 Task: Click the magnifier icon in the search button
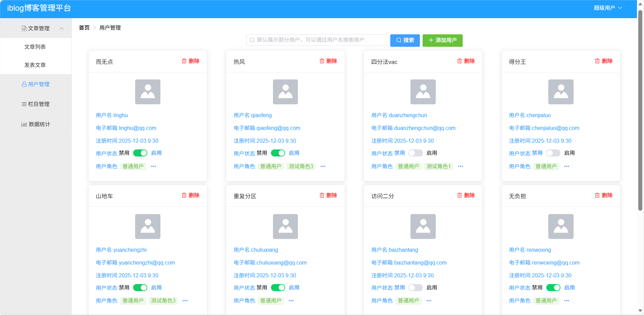(x=399, y=40)
